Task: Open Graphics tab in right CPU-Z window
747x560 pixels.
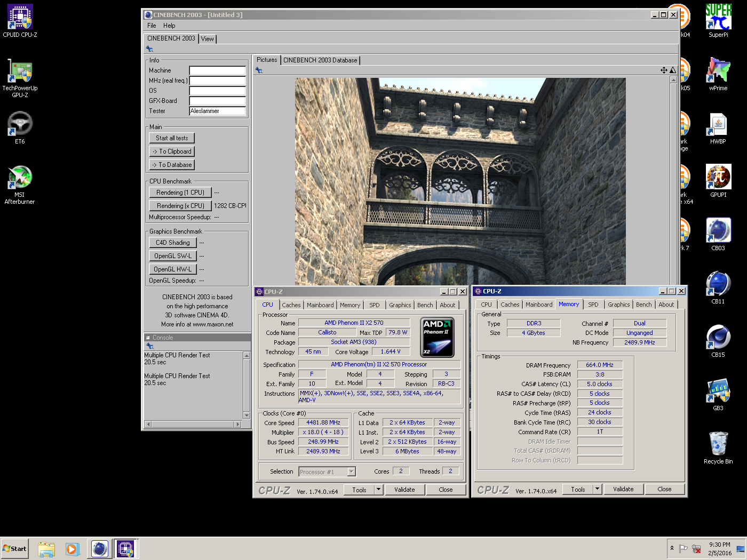Action: coord(619,305)
